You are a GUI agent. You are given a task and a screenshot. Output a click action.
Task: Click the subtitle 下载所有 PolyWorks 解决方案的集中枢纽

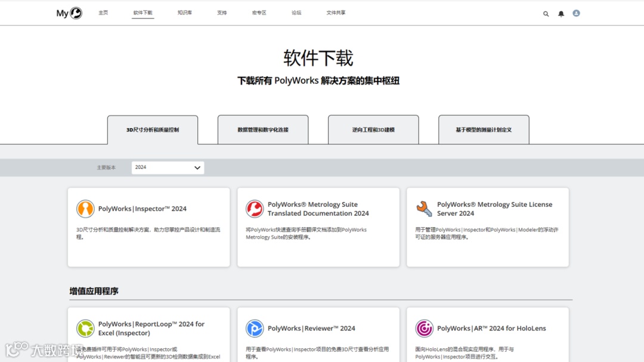[x=318, y=81]
